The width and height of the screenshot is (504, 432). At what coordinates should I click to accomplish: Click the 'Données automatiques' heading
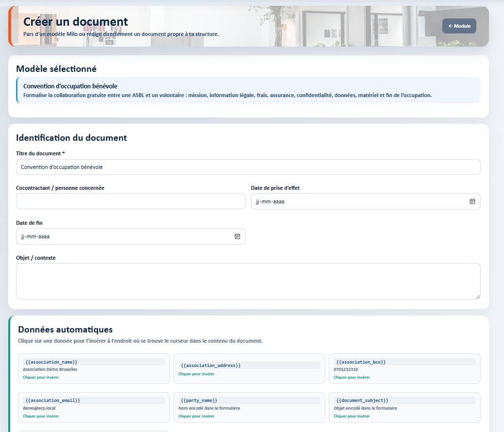tap(65, 330)
